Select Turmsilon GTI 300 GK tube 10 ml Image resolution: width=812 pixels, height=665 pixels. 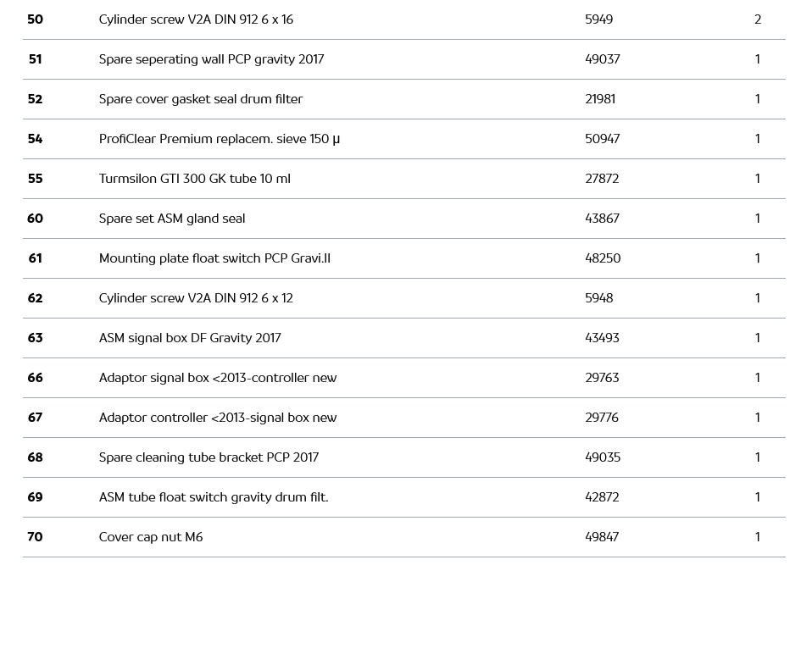194,179
